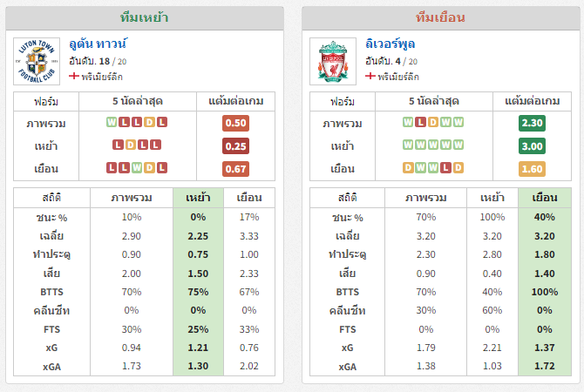The width and height of the screenshot is (584, 392).
Task: Open the ลิเวอร์พูล team link
Action: [390, 44]
